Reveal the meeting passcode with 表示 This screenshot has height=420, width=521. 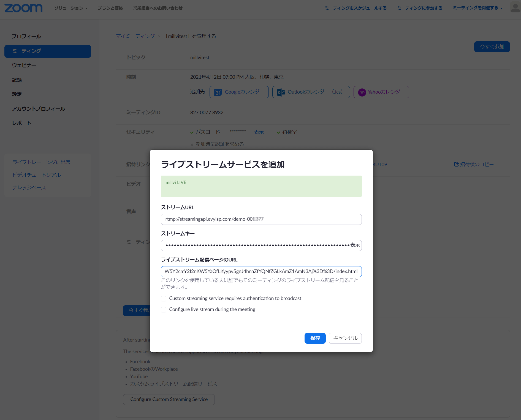[x=259, y=132]
